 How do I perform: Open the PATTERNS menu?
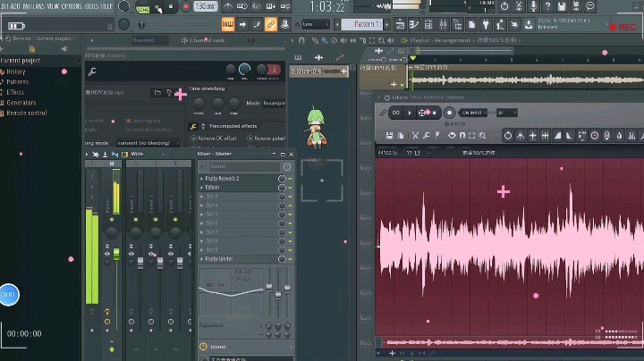click(x=34, y=6)
